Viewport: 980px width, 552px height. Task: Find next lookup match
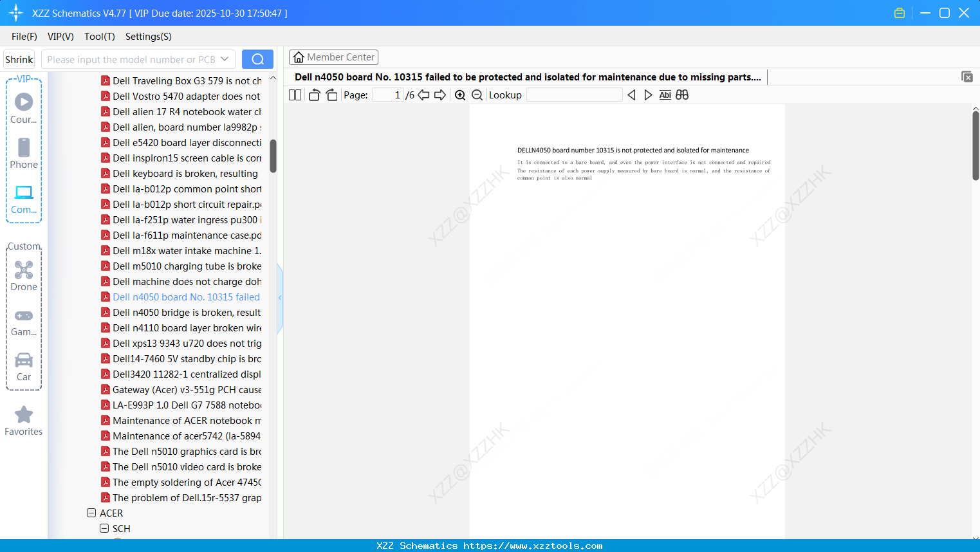(648, 95)
